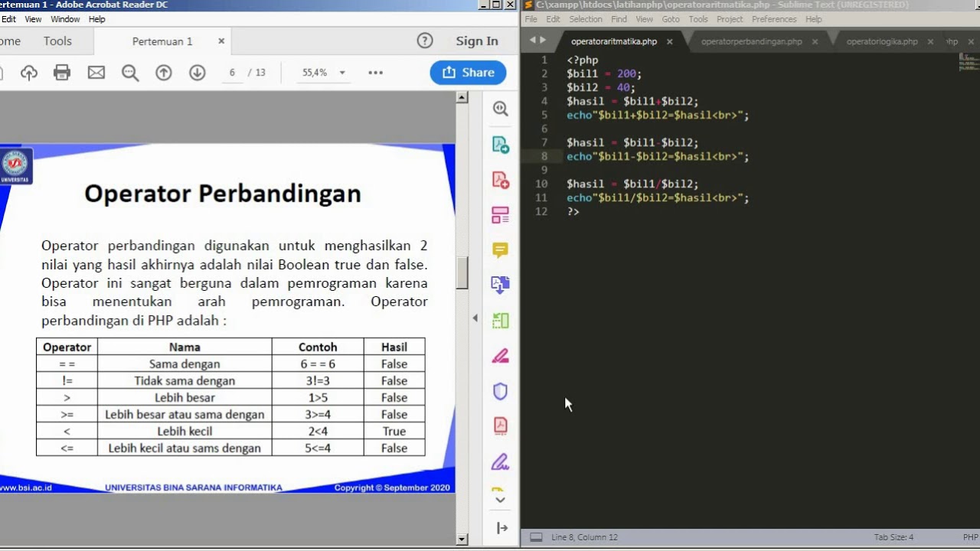Open the PHP syntax selector in the status bar
The image size is (980, 551).
pos(971,537)
